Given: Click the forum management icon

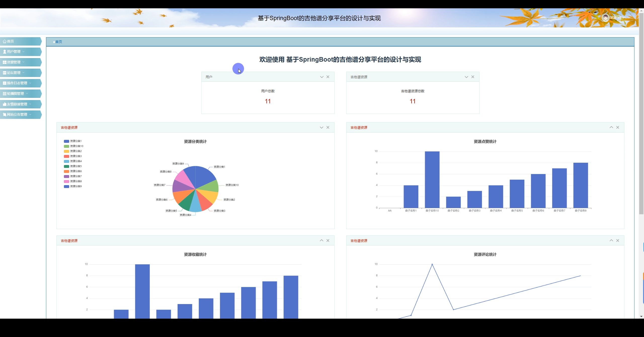Looking at the screenshot, I should click(x=5, y=73).
